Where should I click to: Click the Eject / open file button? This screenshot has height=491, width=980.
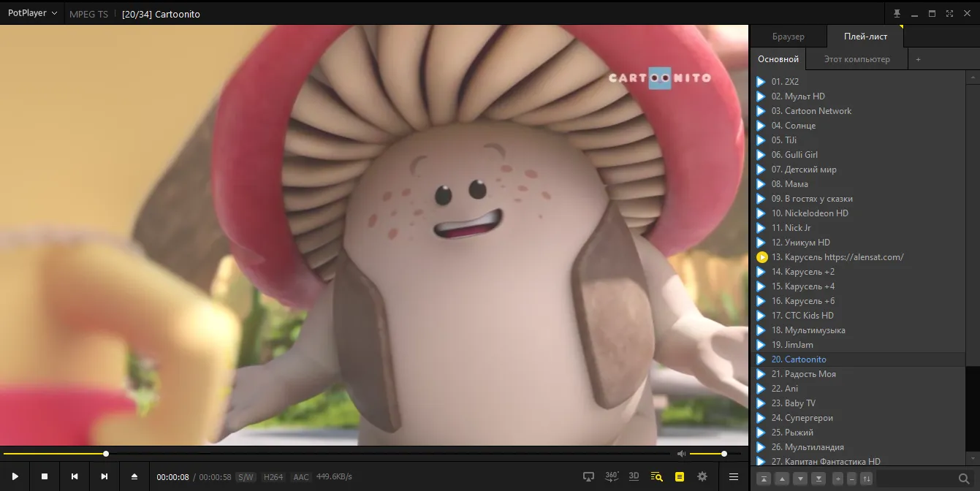(134, 476)
